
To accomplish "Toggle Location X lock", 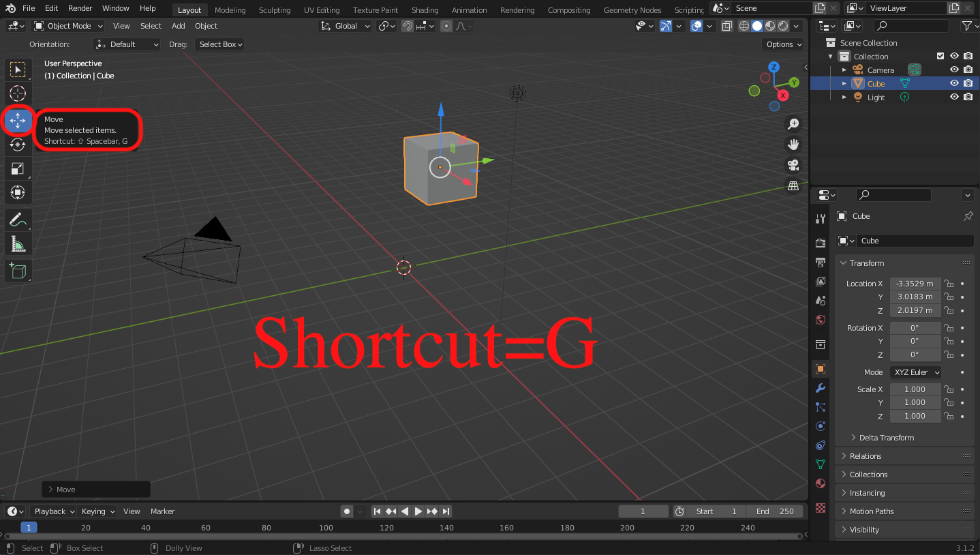I will (949, 284).
